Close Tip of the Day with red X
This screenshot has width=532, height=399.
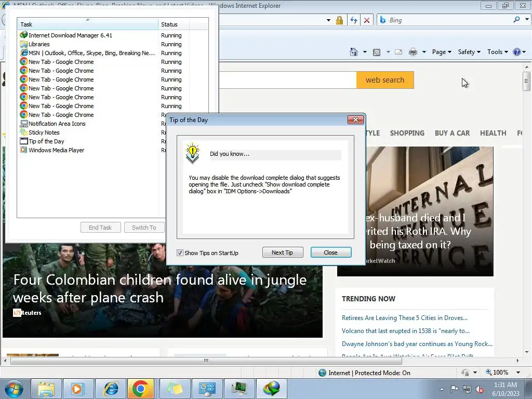coord(355,120)
